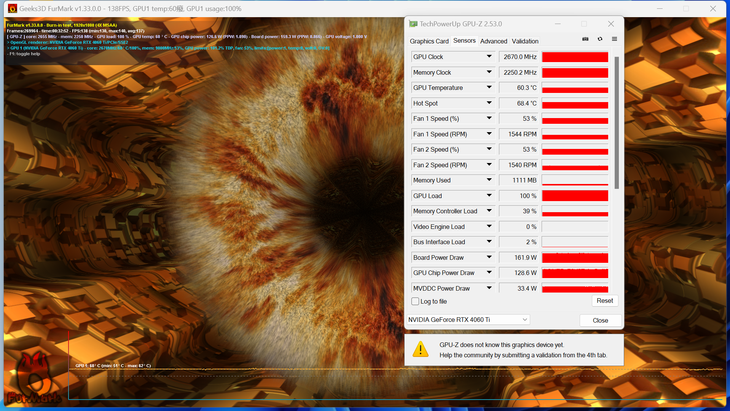Viewport: 730px width, 411px height.
Task: Click the FurMark flame logo
Action: 34,378
